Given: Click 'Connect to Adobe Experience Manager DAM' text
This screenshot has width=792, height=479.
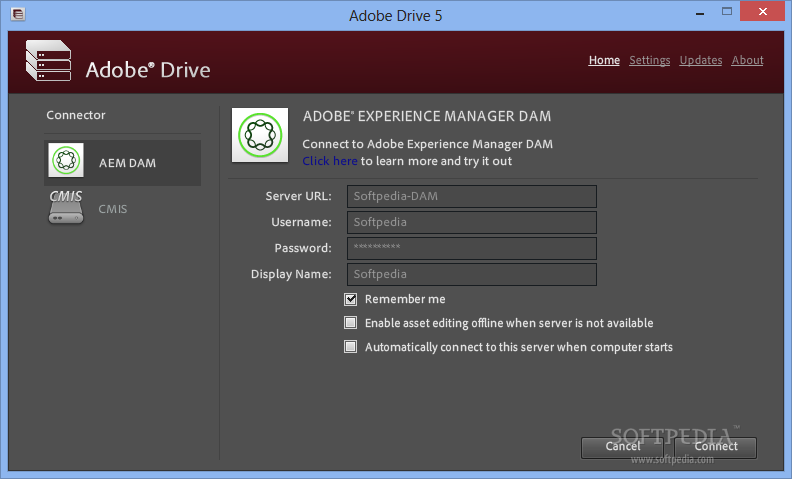Looking at the screenshot, I should [427, 144].
